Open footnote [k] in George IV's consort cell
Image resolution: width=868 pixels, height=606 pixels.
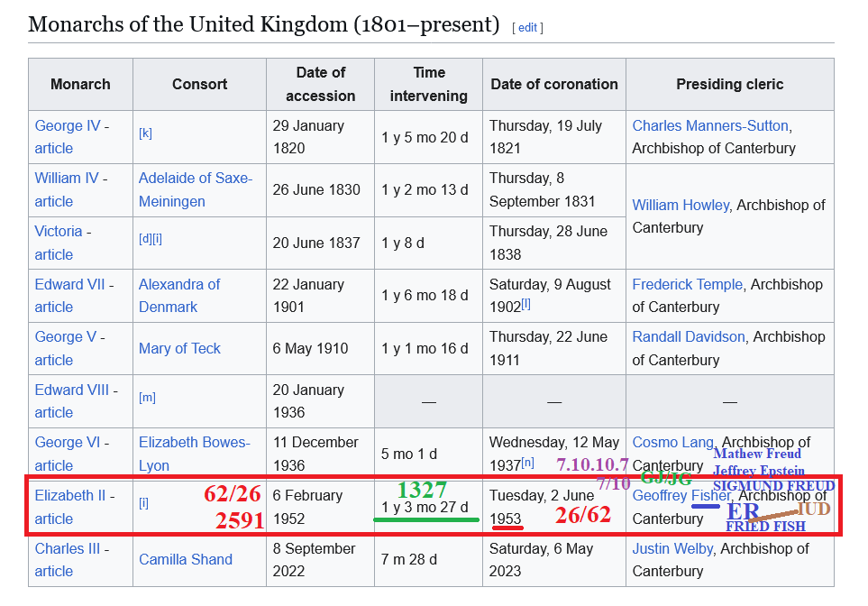coord(145,133)
